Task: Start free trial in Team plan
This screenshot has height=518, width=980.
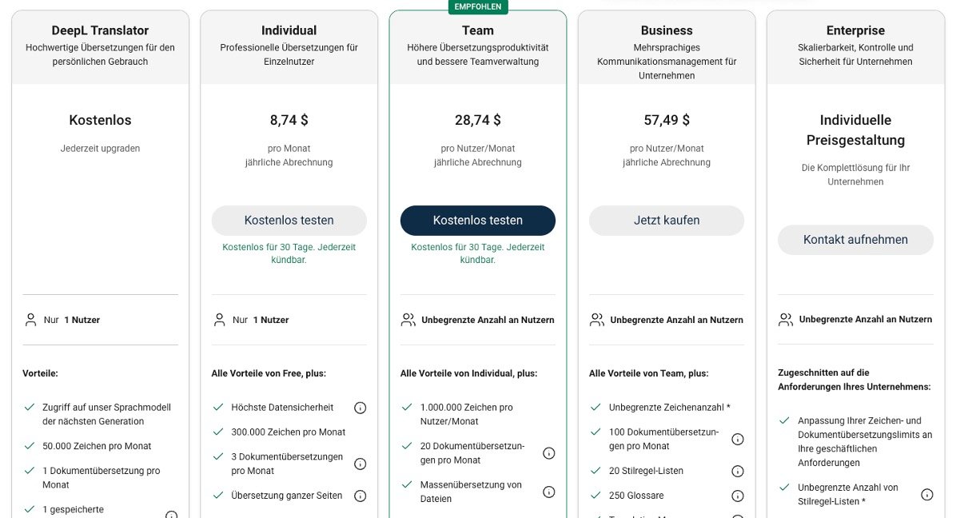Action: pyautogui.click(x=477, y=221)
